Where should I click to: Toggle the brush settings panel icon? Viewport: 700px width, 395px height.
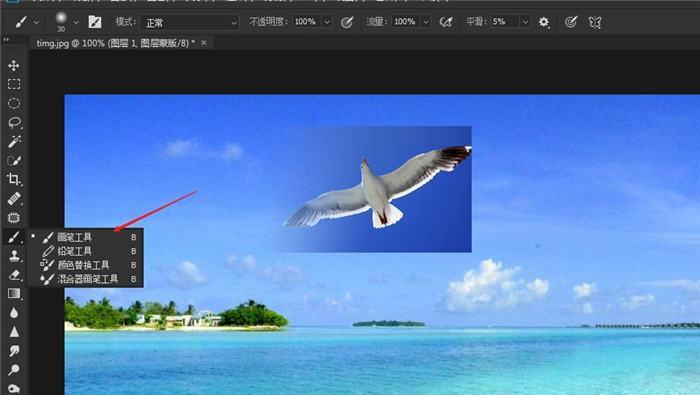coord(95,22)
